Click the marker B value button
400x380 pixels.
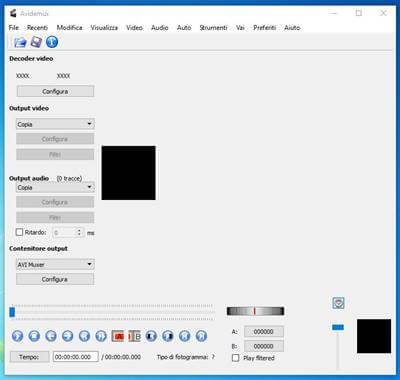coord(264,346)
